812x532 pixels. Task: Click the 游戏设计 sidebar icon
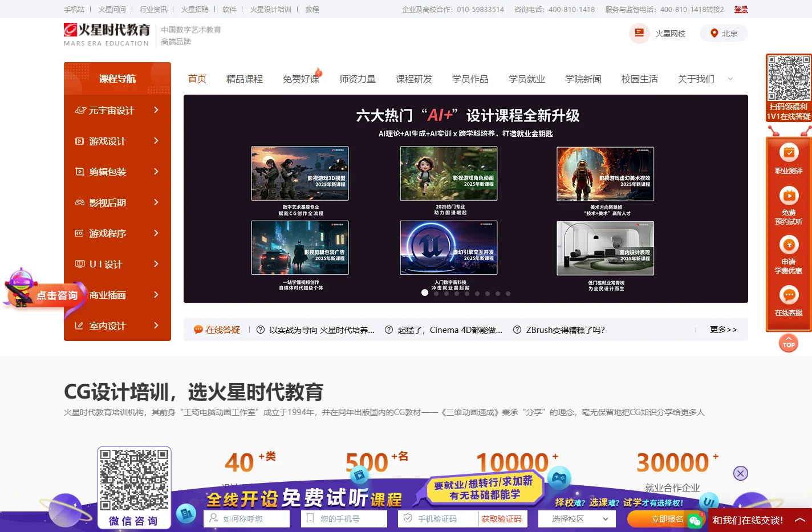coord(80,141)
